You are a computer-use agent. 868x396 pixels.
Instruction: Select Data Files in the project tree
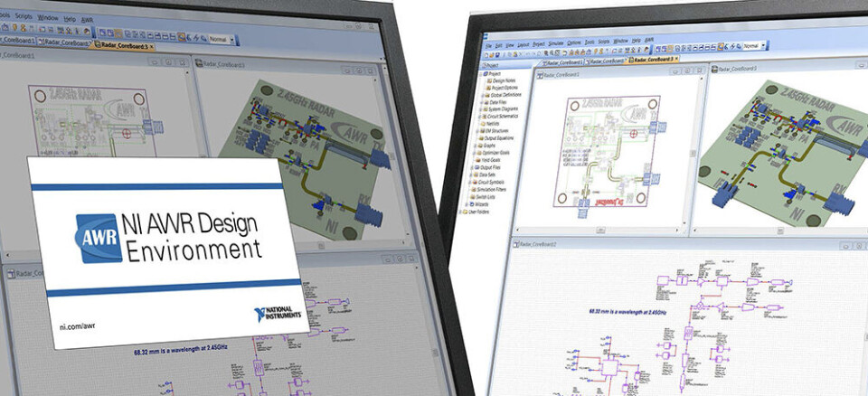pyautogui.click(x=495, y=102)
